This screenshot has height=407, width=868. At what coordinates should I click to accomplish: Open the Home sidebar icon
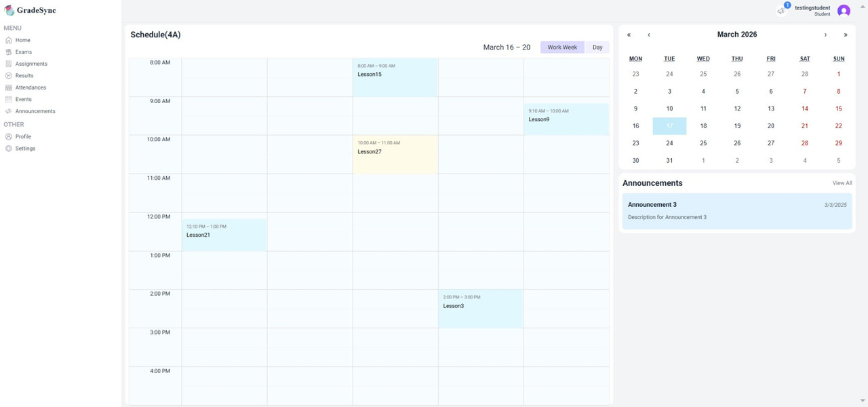click(x=8, y=40)
